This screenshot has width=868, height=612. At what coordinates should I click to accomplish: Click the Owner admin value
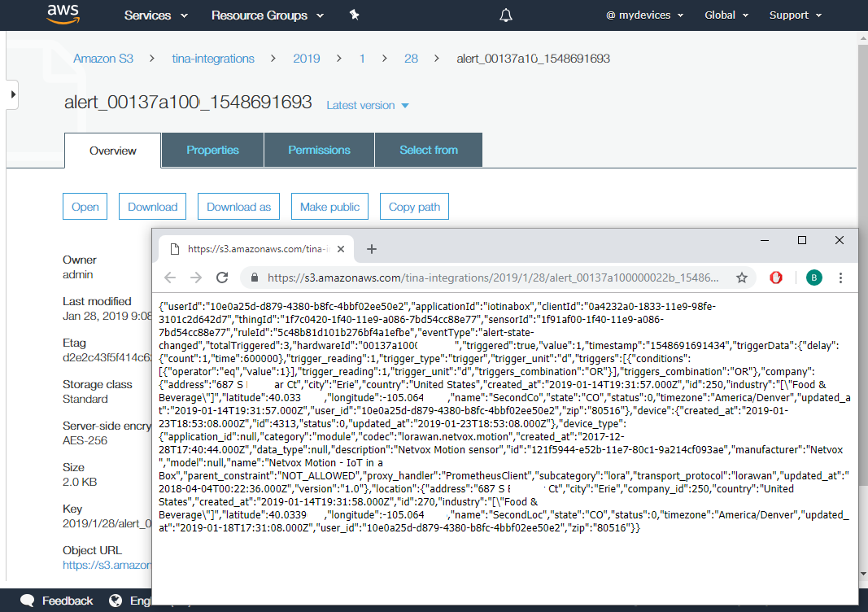pos(77,274)
